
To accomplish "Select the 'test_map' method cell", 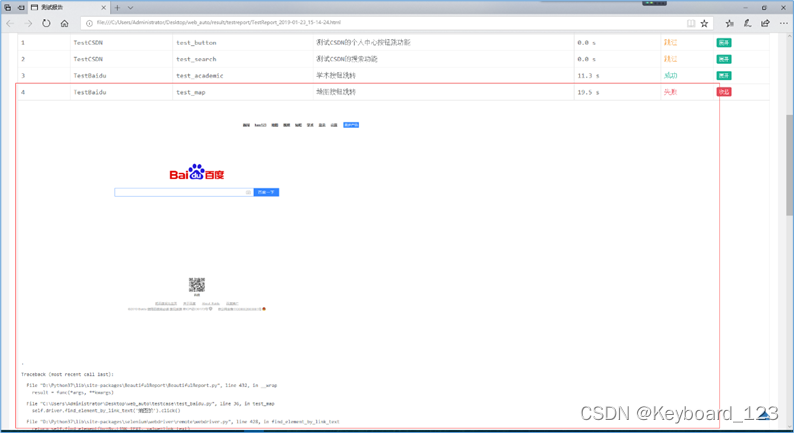I will click(190, 92).
